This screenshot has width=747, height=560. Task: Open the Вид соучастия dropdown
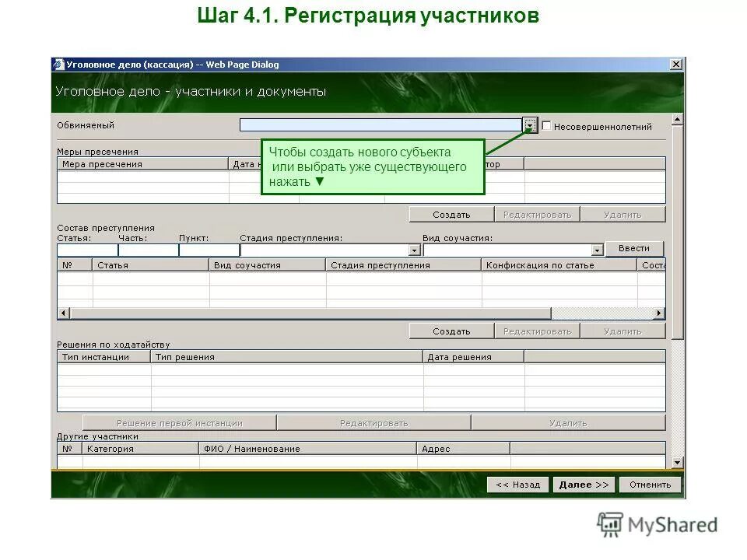coord(598,249)
